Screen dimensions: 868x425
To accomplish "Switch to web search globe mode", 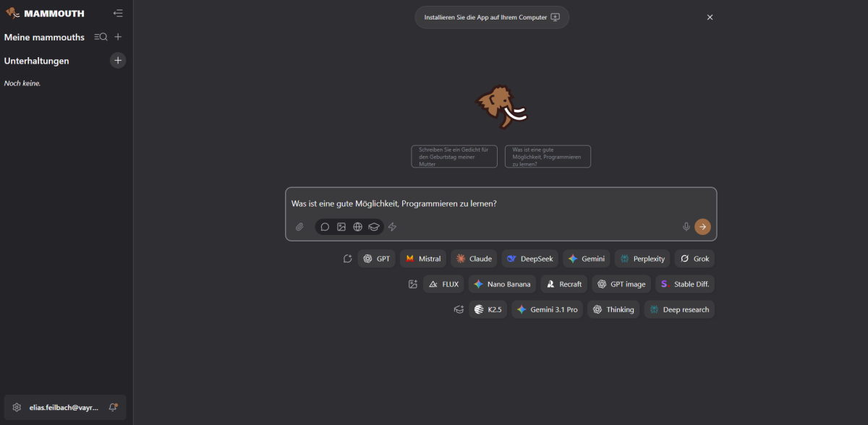I will [357, 227].
